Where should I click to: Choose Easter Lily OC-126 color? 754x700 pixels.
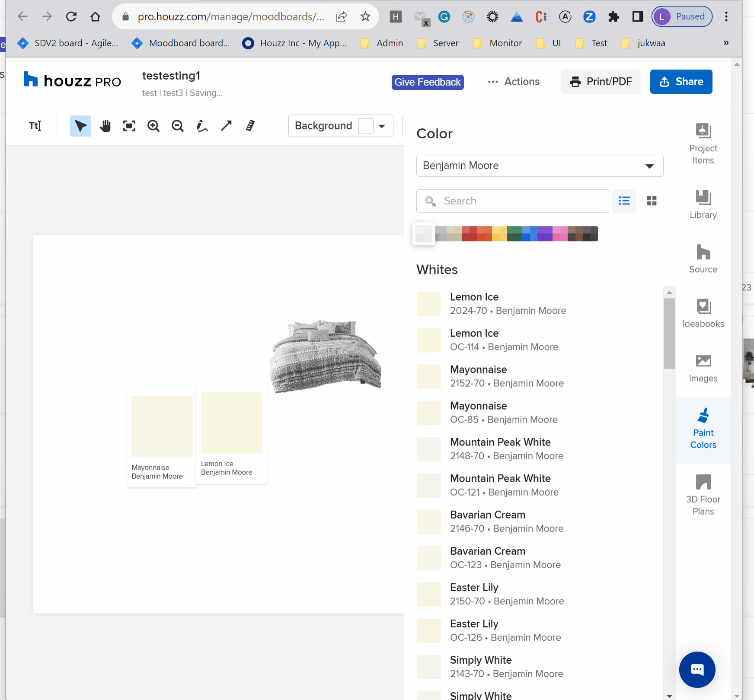[x=540, y=630]
